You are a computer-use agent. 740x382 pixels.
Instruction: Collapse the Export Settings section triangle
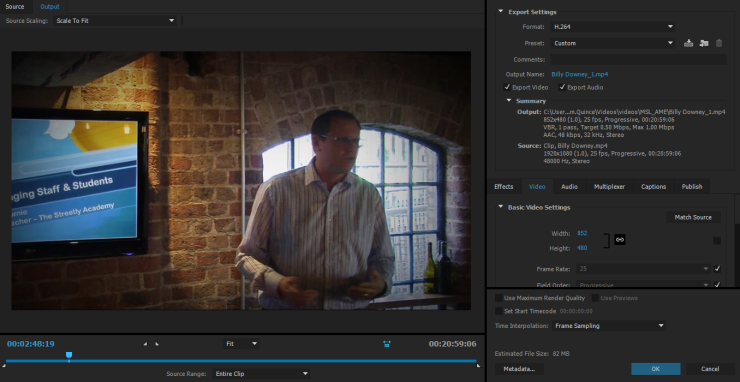point(500,12)
